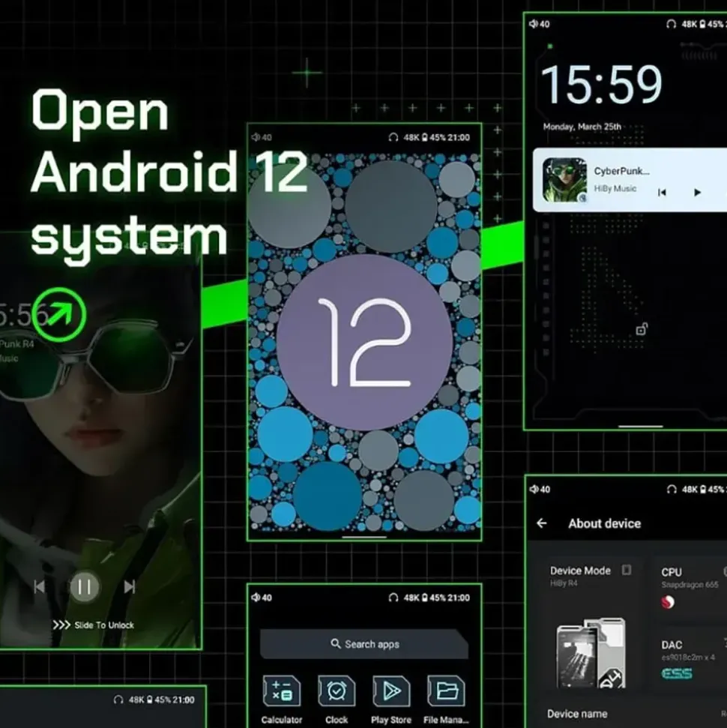Open the Play Store app
Screen dimensions: 727x728
391,692
